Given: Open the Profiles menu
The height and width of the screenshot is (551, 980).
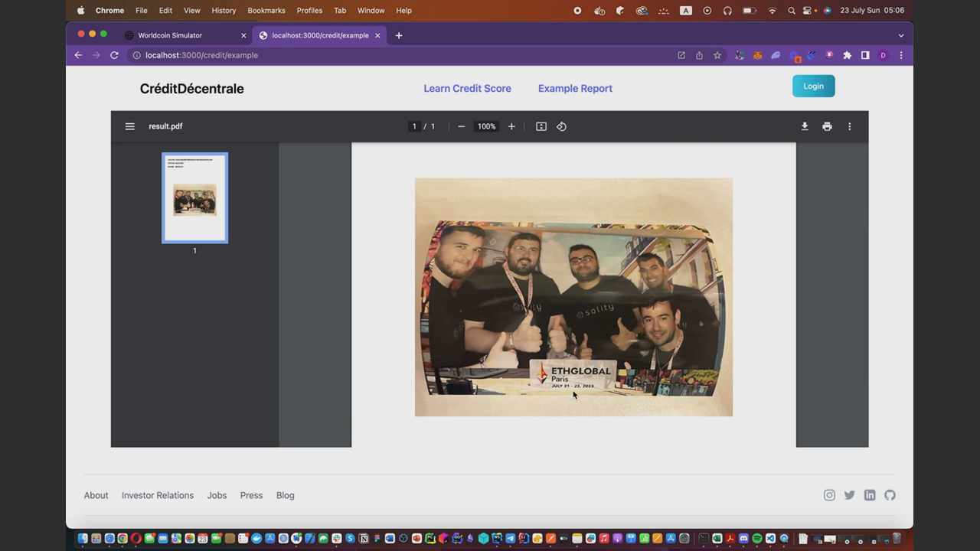Looking at the screenshot, I should (309, 11).
